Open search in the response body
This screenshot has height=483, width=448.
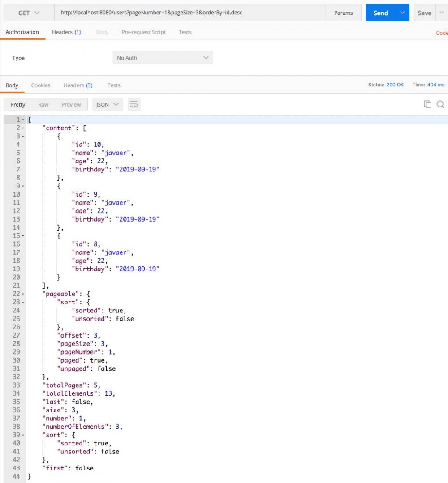[x=441, y=104]
